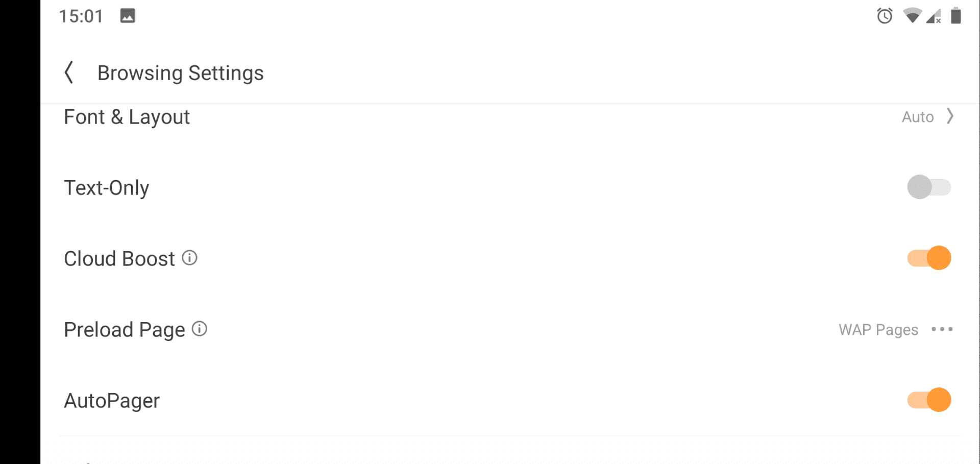Tap the image notification icon
The width and height of the screenshot is (980, 464).
coord(128,16)
